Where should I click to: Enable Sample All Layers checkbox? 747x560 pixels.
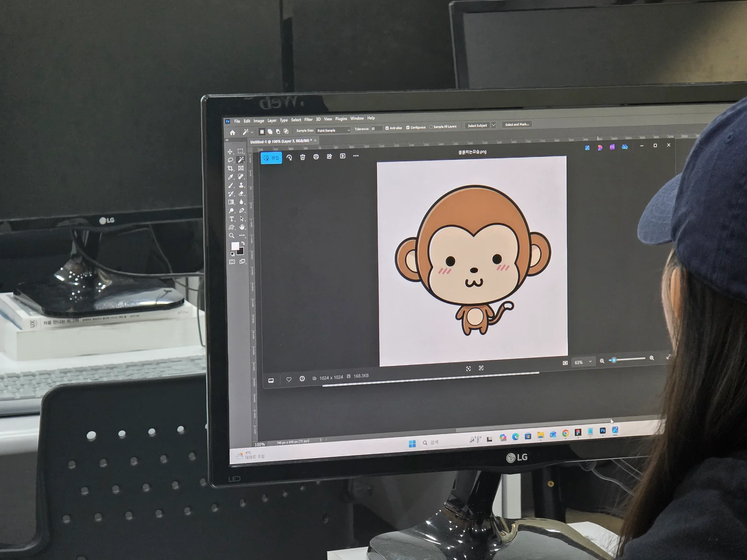(x=431, y=127)
